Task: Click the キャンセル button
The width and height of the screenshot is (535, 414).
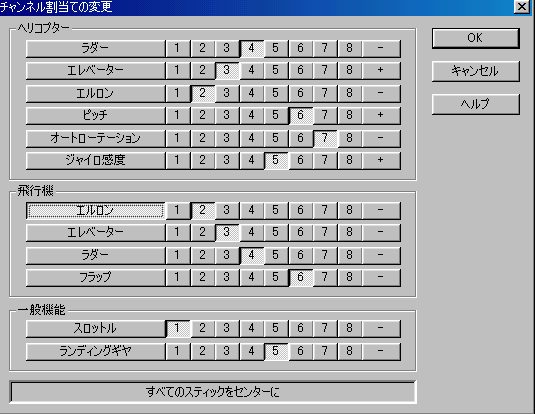Action: [x=476, y=71]
